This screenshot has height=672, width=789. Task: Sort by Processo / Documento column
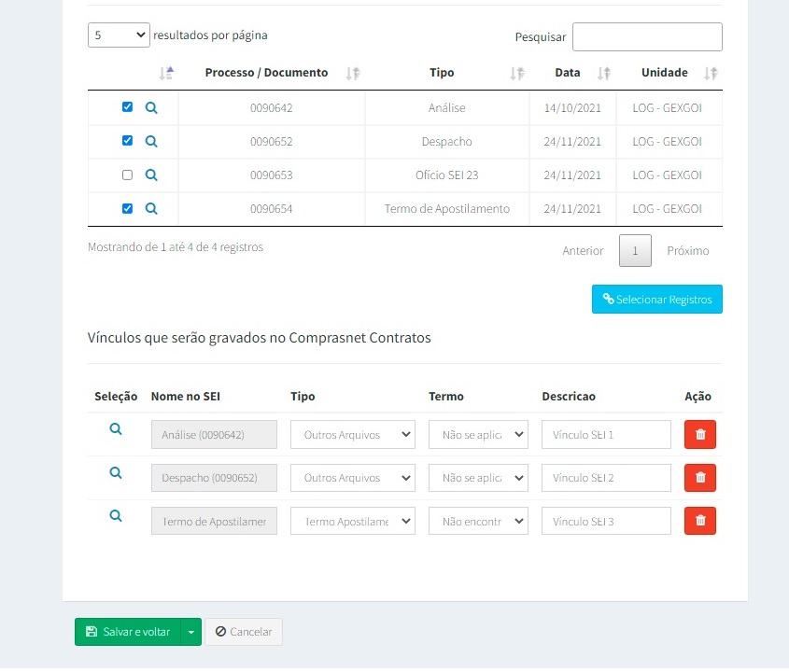click(353, 74)
